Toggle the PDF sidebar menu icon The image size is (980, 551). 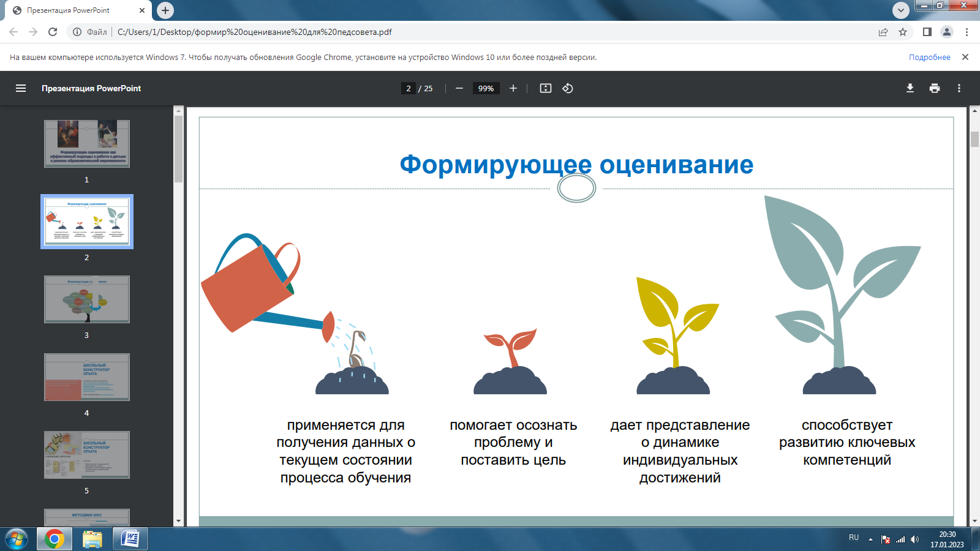point(21,88)
